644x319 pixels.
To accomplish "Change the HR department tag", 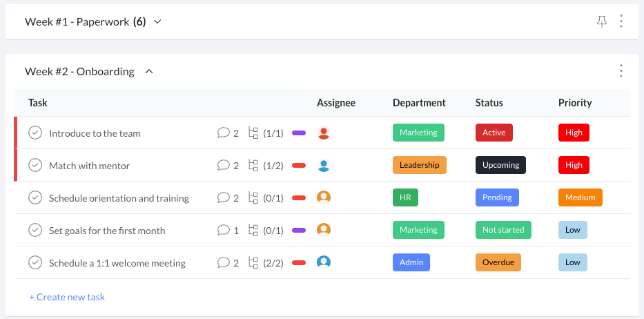I will pyautogui.click(x=405, y=197).
